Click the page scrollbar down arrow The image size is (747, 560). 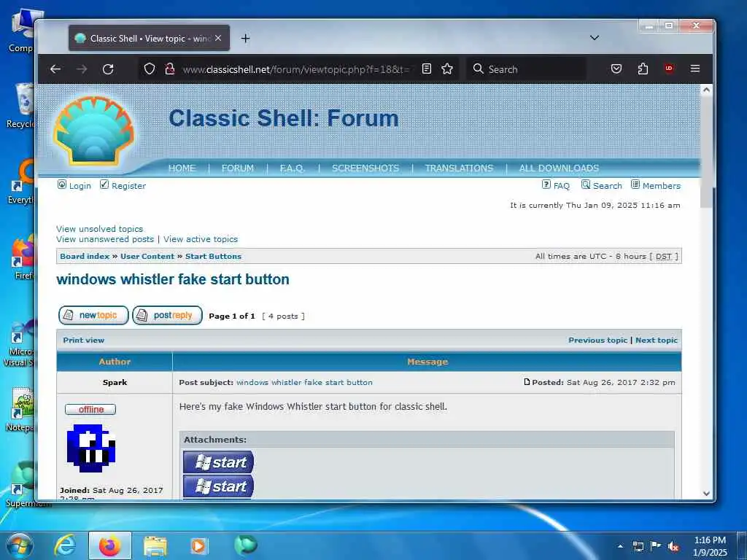click(x=706, y=494)
